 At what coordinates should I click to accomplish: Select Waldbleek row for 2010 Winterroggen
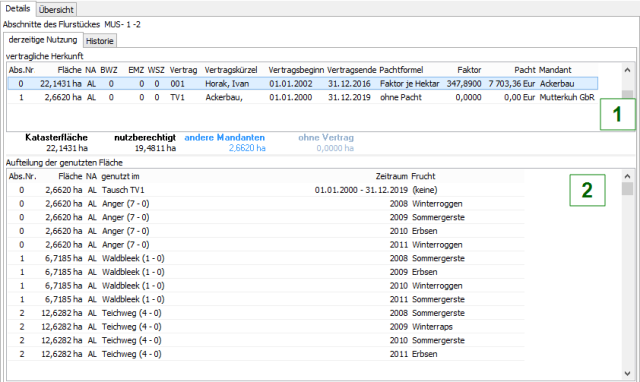[x=266, y=286]
